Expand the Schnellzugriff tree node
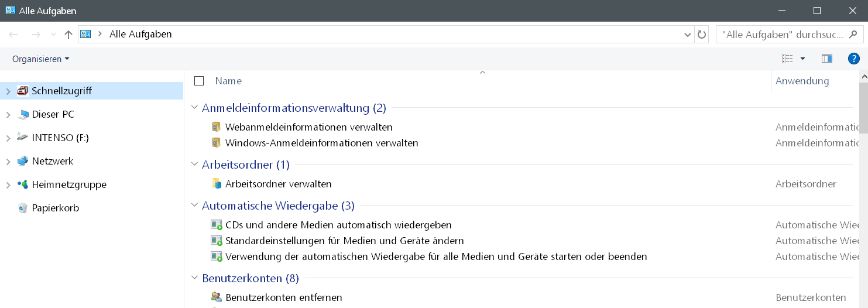Screen dimensions: 868x308 pyautogui.click(x=8, y=91)
